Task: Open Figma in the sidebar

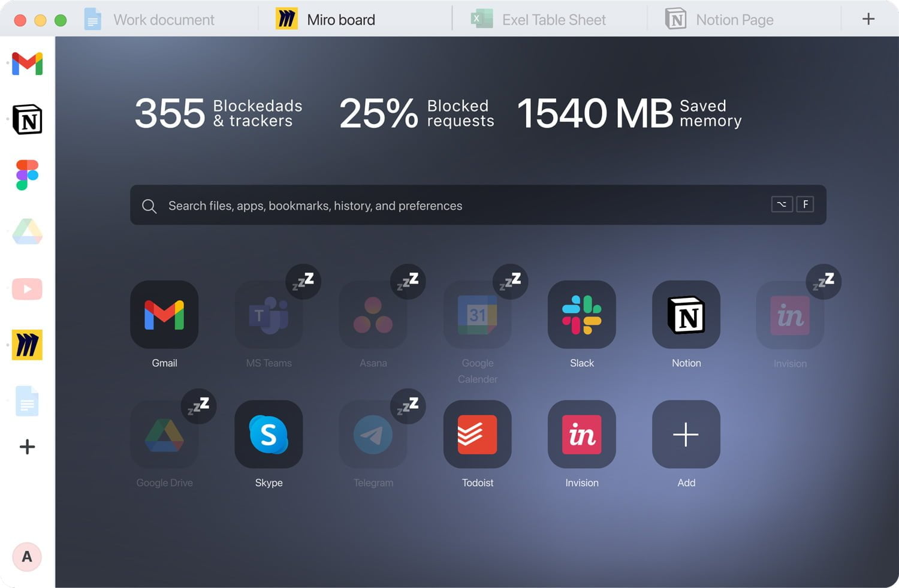Action: coord(27,175)
